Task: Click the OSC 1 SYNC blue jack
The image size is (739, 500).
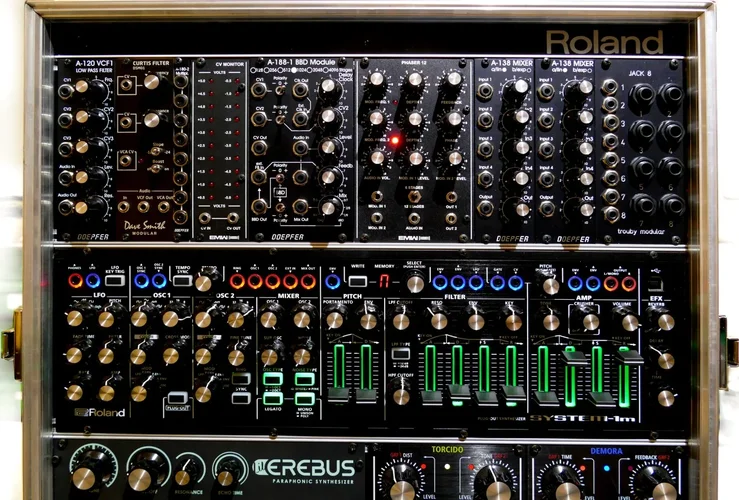Action: [141, 281]
